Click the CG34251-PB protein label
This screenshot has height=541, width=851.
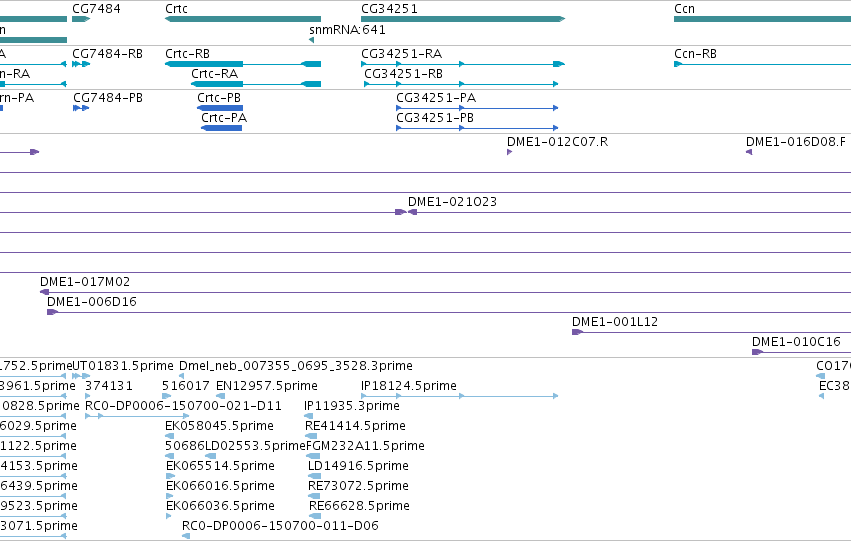(x=435, y=118)
